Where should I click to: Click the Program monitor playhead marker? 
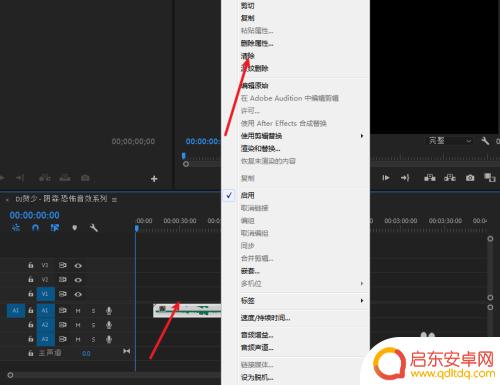tap(183, 156)
